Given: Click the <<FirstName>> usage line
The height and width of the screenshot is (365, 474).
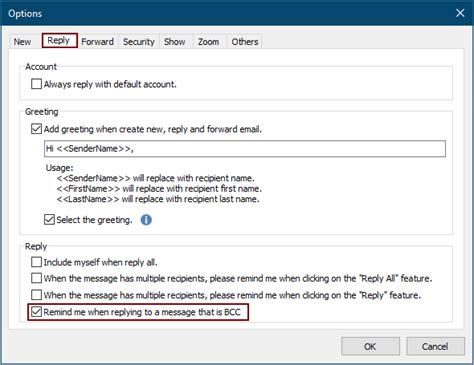Looking at the screenshot, I should [x=159, y=189].
